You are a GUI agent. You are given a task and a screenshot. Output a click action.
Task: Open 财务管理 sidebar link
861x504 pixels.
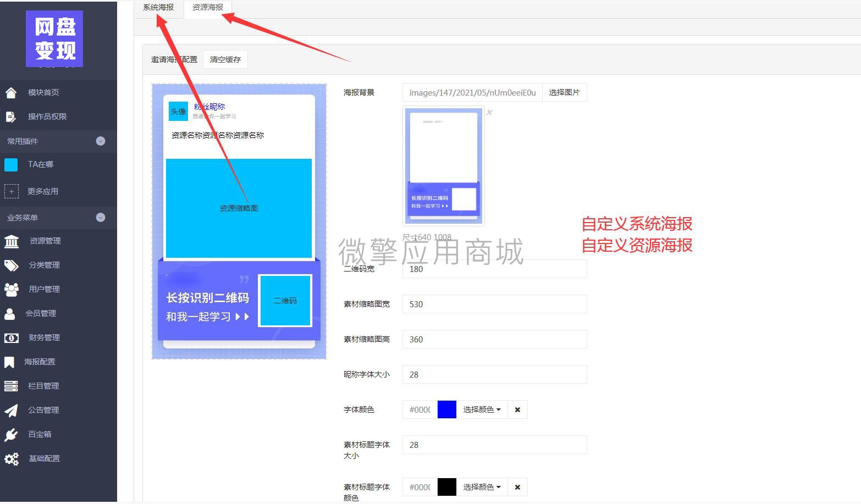(45, 337)
